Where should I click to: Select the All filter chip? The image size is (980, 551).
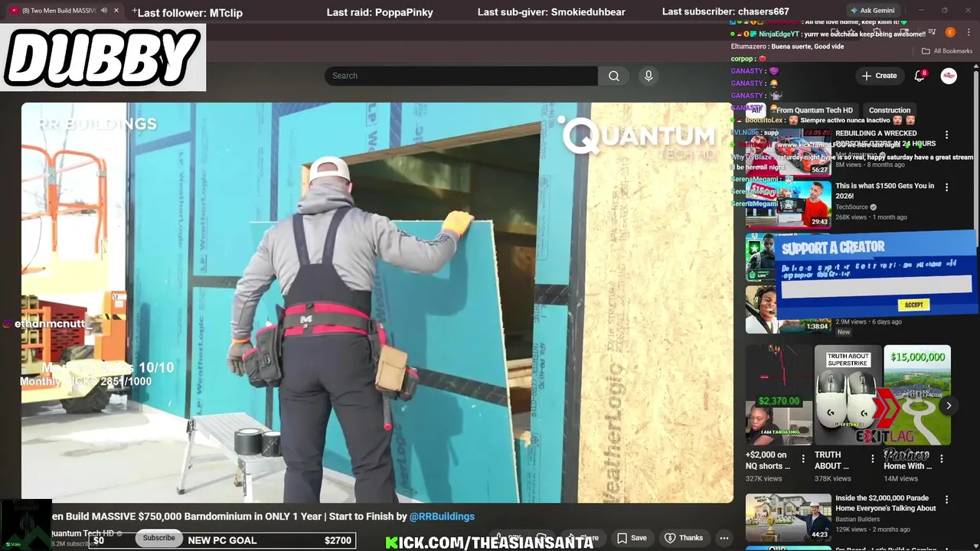756,110
